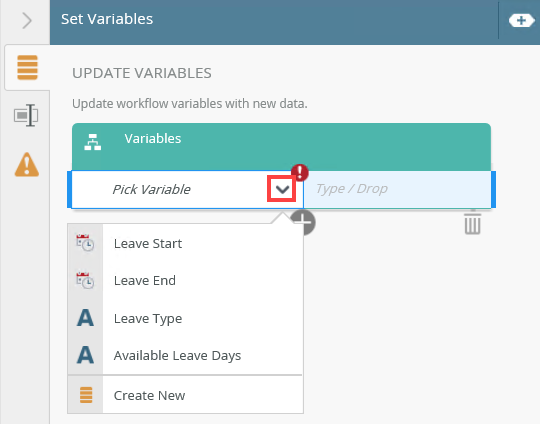Open the Properties tab with text-cursor icon

pos(26,115)
